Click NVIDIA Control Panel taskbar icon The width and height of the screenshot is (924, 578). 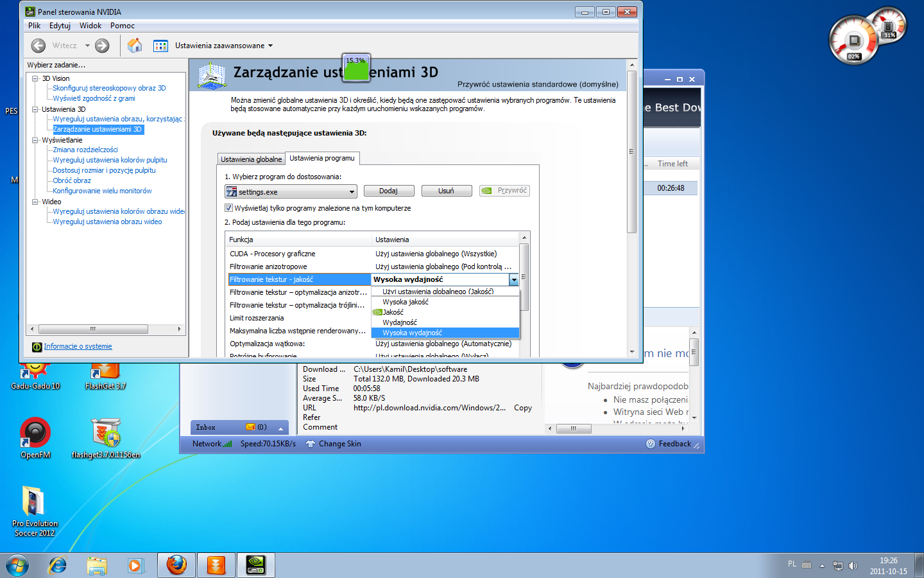coord(256,565)
